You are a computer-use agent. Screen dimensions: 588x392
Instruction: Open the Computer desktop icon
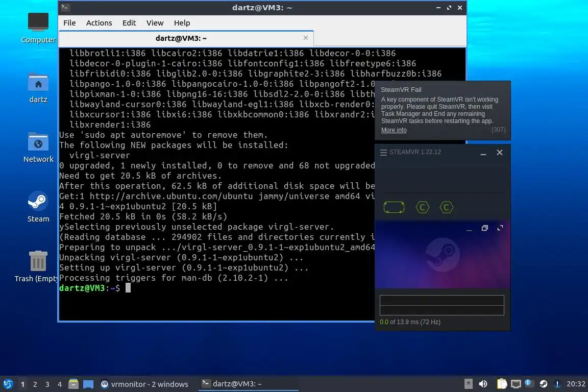coord(38,28)
